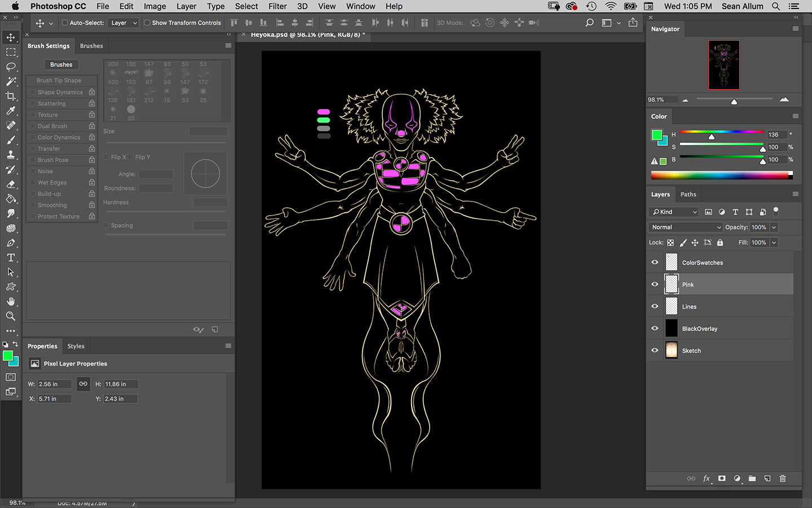The height and width of the screenshot is (508, 812).
Task: Click the foreground green color swatch in Color panel
Action: pos(657,135)
